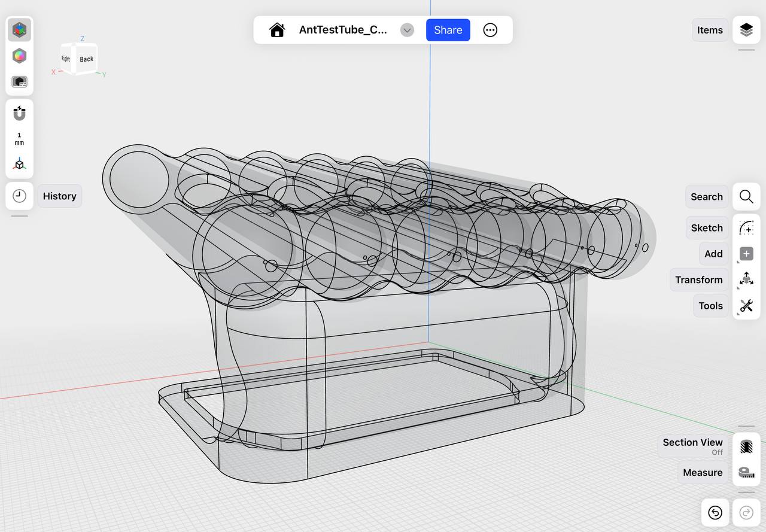766x532 pixels.
Task: Click the Measure tape icon
Action: point(746,472)
